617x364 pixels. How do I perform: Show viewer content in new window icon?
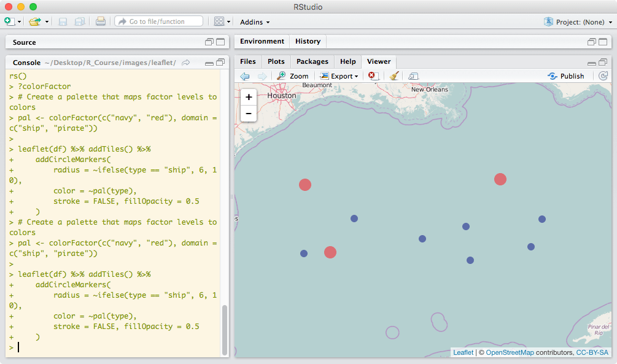[x=413, y=76]
